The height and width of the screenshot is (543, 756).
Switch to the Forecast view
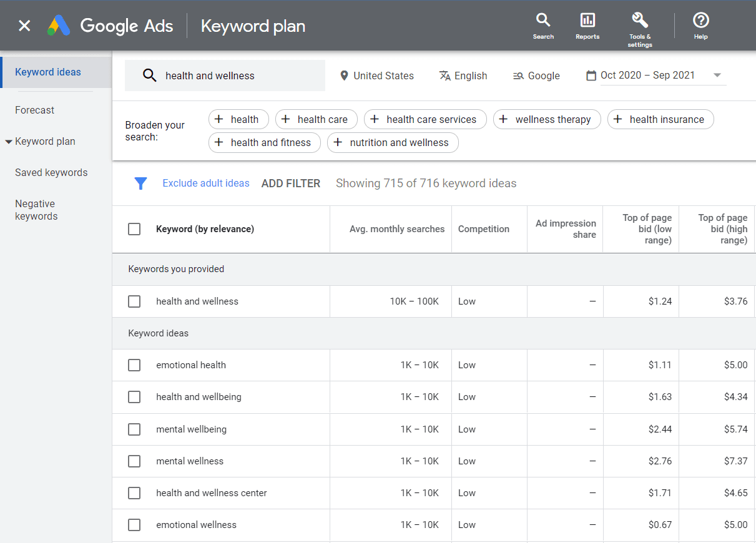click(34, 110)
